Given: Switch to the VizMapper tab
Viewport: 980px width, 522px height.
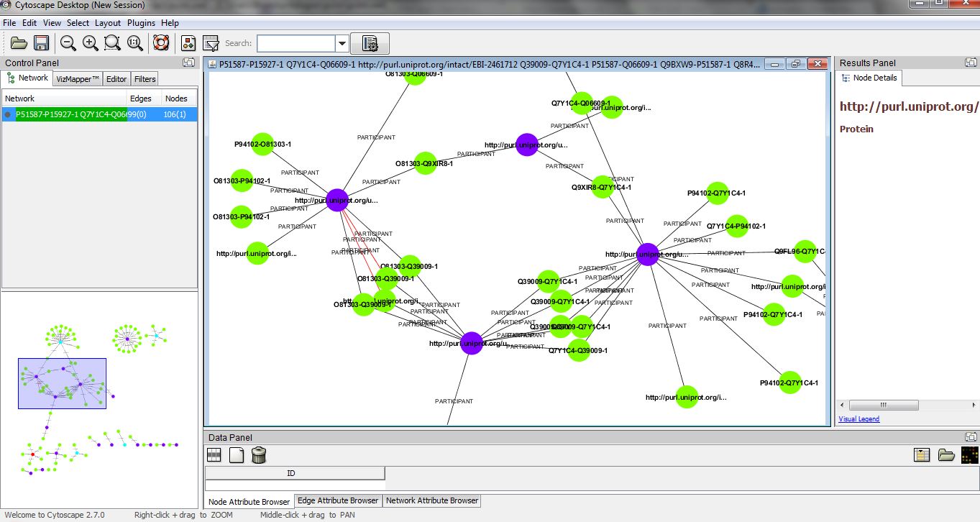Looking at the screenshot, I should point(78,79).
